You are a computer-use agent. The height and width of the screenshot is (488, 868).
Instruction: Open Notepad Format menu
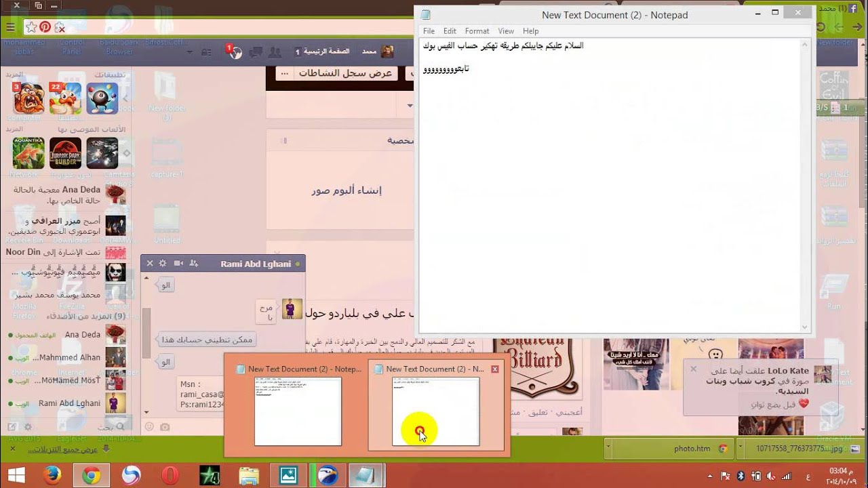477,31
